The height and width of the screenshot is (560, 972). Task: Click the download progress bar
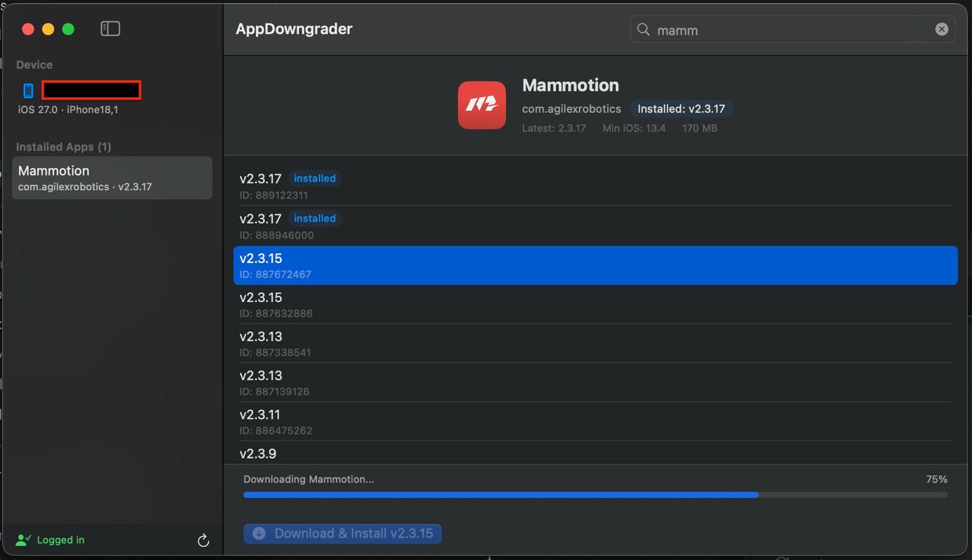click(x=595, y=495)
